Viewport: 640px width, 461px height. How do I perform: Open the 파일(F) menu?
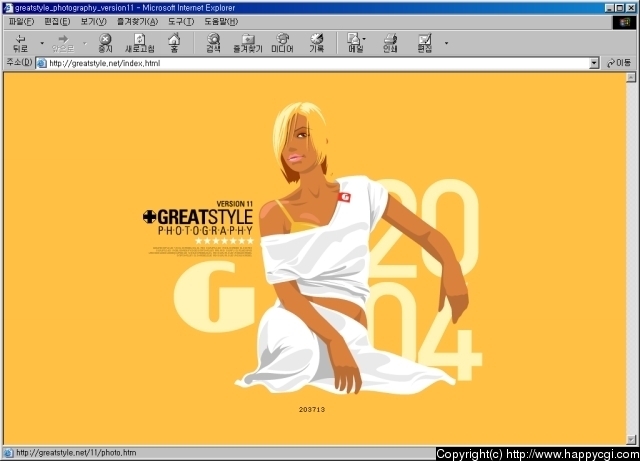tap(21, 22)
